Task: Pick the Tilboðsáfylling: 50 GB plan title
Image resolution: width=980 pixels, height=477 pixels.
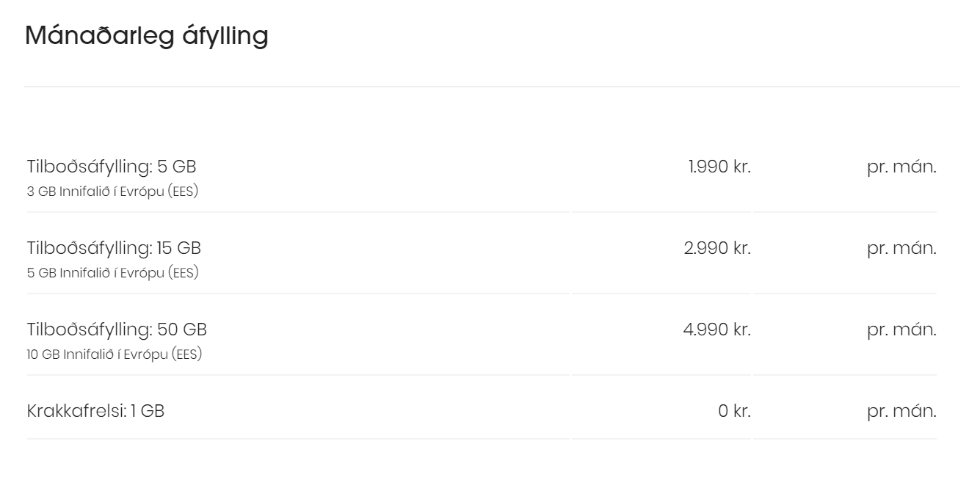Action: pos(117,329)
